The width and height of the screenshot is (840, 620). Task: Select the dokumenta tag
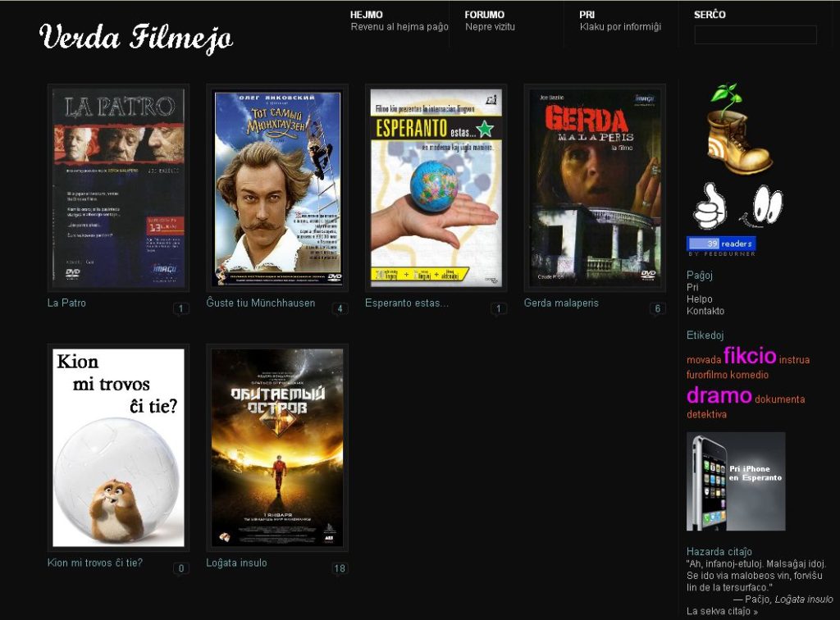[x=779, y=399]
